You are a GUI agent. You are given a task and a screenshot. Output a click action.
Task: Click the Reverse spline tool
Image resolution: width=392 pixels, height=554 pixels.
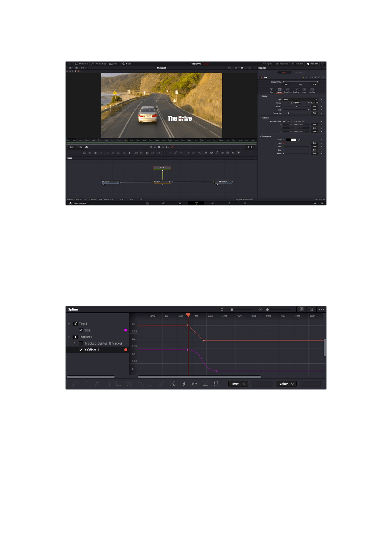pyautogui.click(x=129, y=384)
